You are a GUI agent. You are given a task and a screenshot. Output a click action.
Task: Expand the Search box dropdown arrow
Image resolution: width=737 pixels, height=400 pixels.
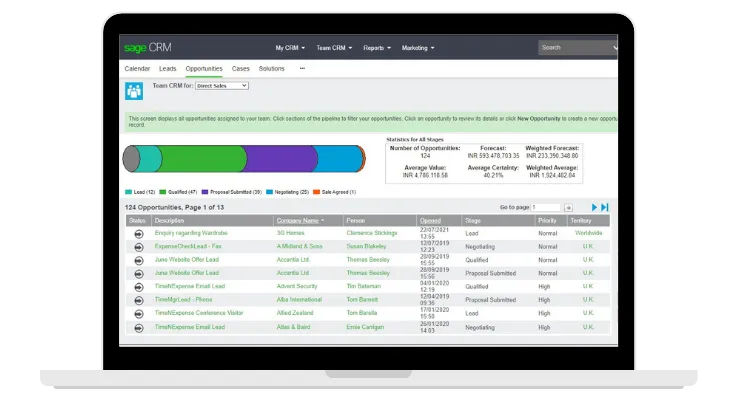tap(615, 47)
